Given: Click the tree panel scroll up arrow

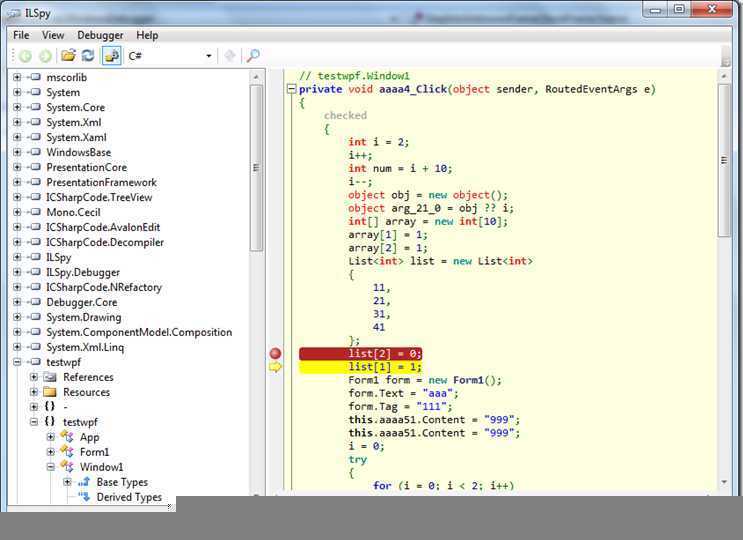Looking at the screenshot, I should click(x=256, y=77).
